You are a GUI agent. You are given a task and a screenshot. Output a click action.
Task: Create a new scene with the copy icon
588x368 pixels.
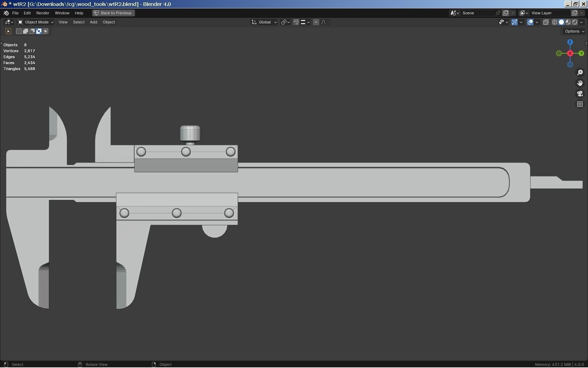pyautogui.click(x=506, y=13)
